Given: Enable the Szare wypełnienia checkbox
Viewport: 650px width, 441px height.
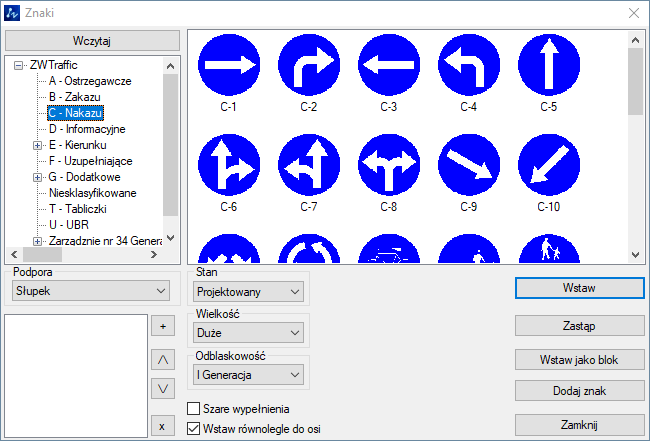Looking at the screenshot, I should [195, 408].
